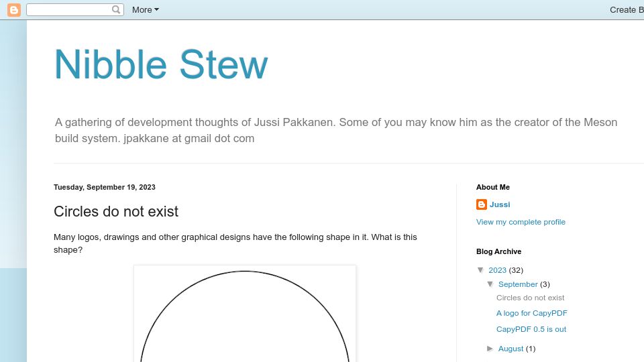Collapse the September archive triangle
Image resolution: width=644 pixels, height=362 pixels.
[490, 284]
